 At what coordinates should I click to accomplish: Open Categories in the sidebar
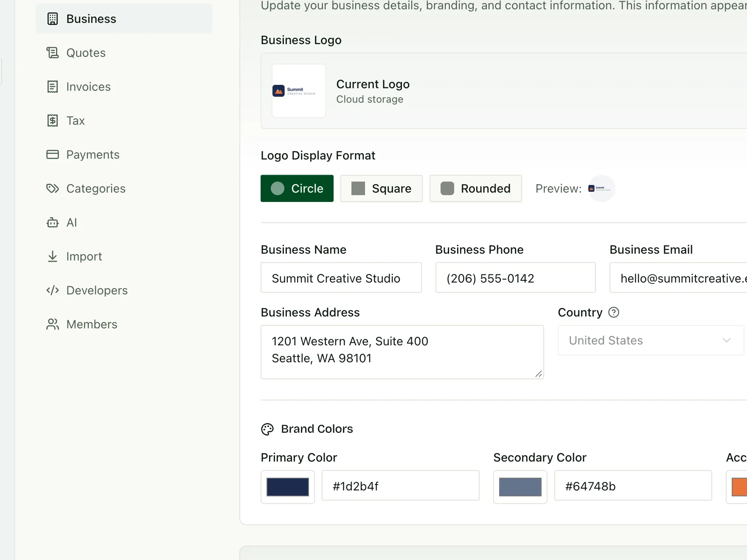coord(124,188)
